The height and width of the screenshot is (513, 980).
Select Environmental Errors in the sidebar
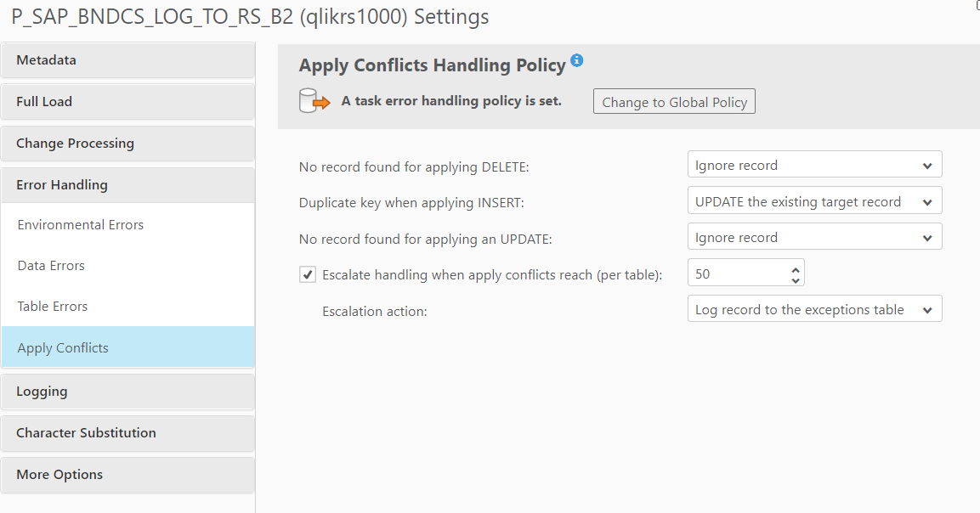[81, 225]
